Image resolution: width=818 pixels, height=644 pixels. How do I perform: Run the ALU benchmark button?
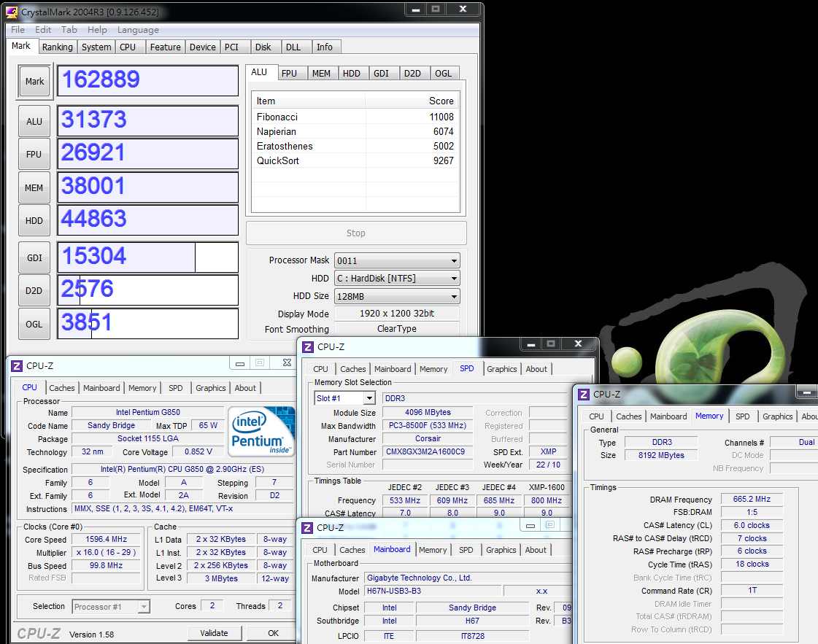[34, 122]
